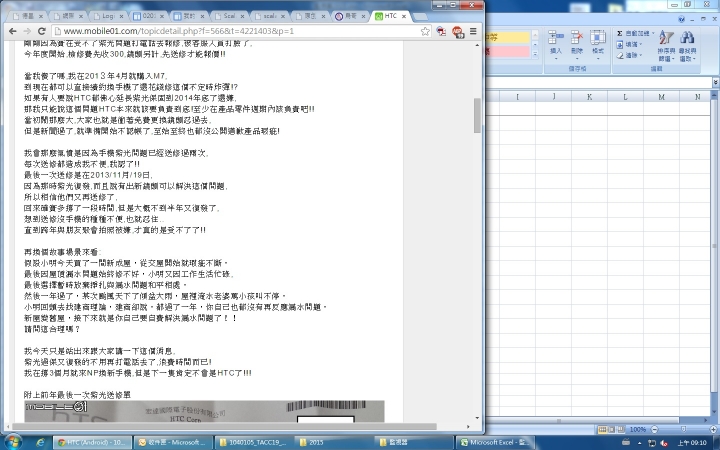
Task: Switch to the '0203' browser tab
Action: (x=148, y=16)
